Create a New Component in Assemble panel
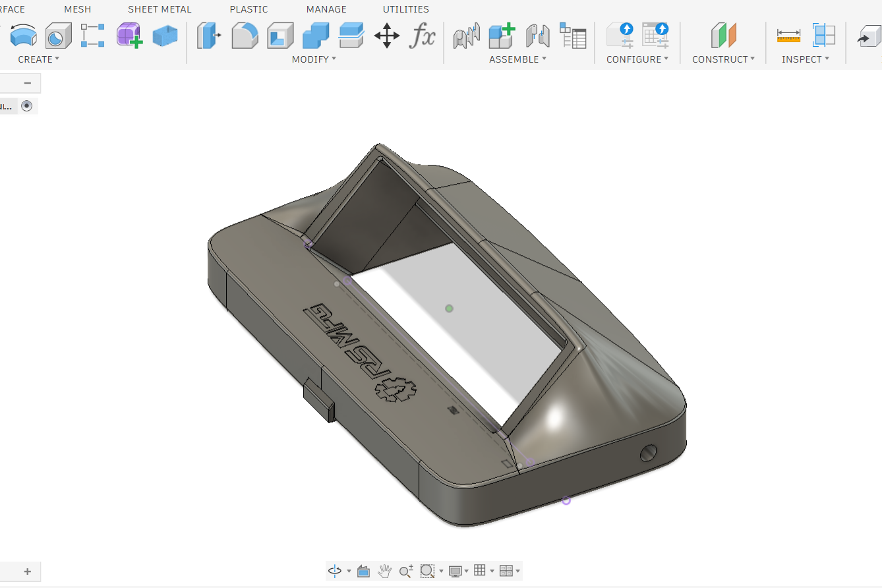 tap(501, 38)
